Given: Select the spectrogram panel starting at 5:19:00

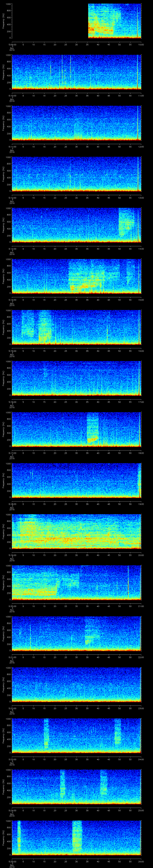Looking at the screenshot, I should click(x=77, y=531).
